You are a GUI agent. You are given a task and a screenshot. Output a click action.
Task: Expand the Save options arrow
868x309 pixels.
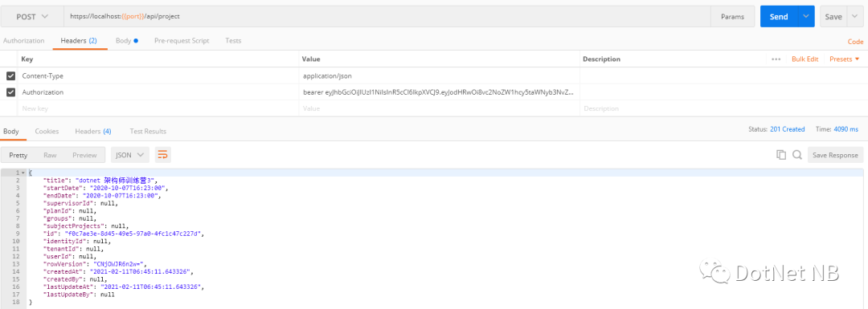(x=854, y=17)
